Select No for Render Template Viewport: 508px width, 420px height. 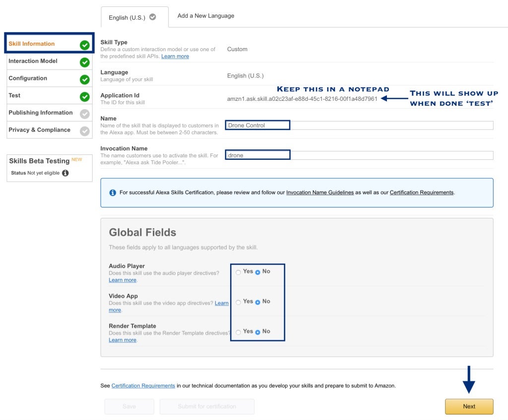[x=257, y=332]
